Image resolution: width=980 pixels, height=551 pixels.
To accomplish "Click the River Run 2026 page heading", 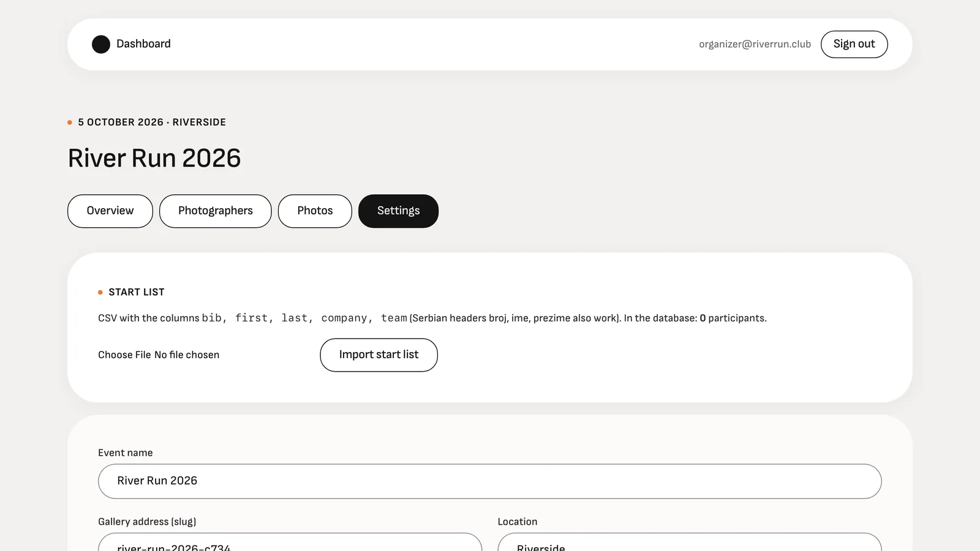I will coord(154,158).
